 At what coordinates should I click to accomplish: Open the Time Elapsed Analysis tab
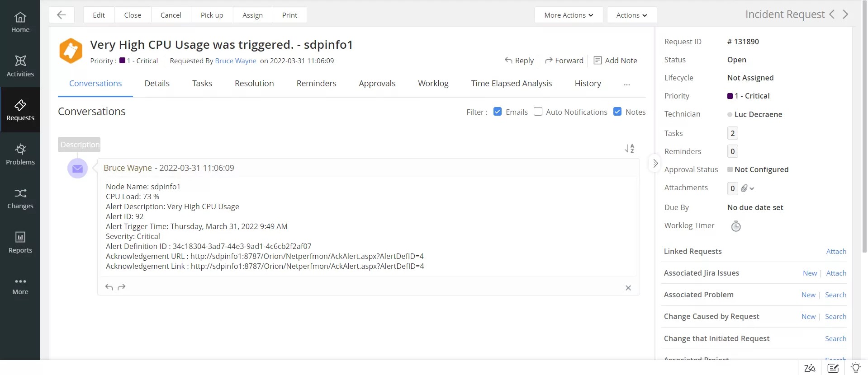[511, 84]
